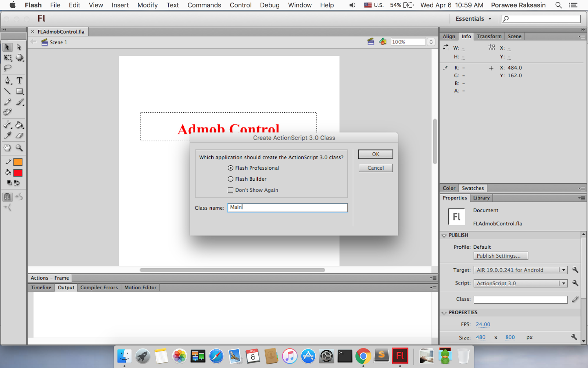588x368 pixels.
Task: Check the Don't Show Again checkbox
Action: pos(230,190)
